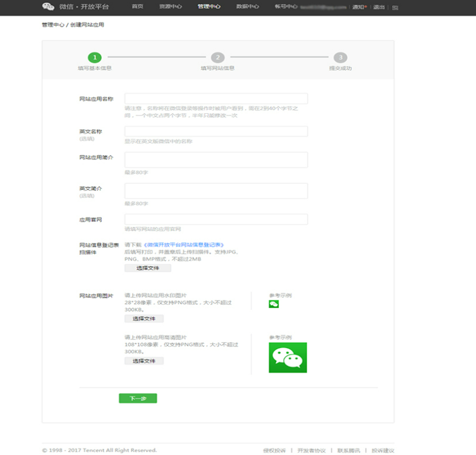Image resolution: width=476 pixels, height=455 pixels.
Task: Download the 微信开放平台网站信息登记表 link
Action: click(184, 245)
